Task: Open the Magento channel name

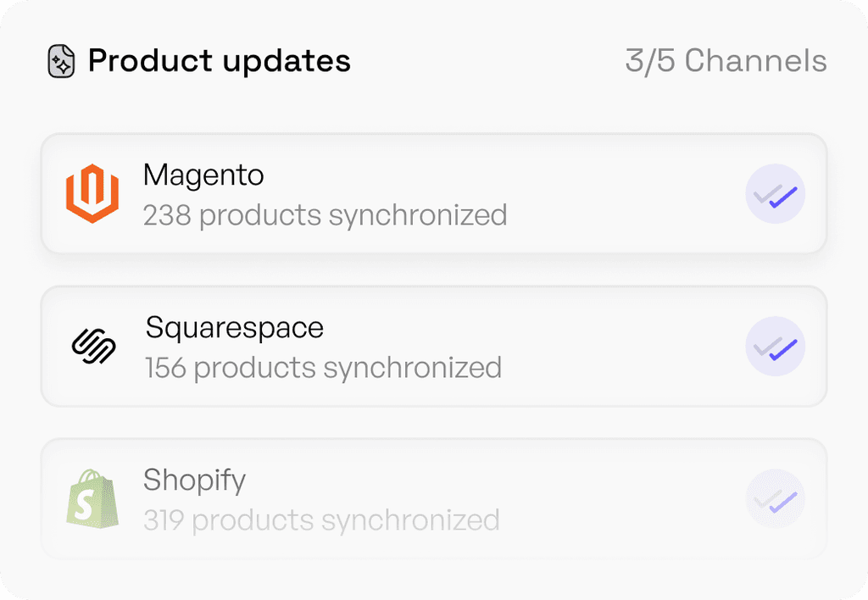Action: coord(203,175)
